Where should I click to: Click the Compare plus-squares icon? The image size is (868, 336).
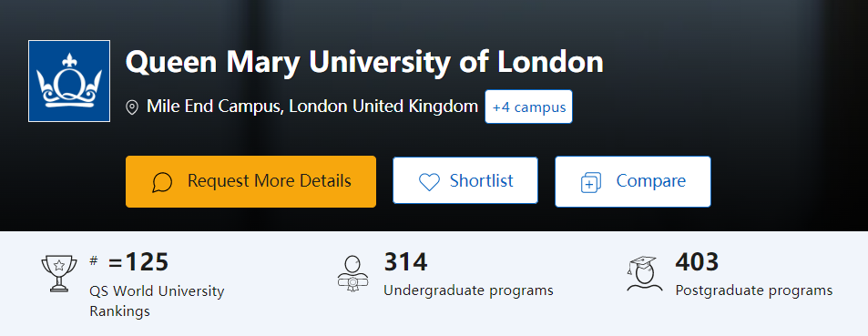(x=591, y=182)
